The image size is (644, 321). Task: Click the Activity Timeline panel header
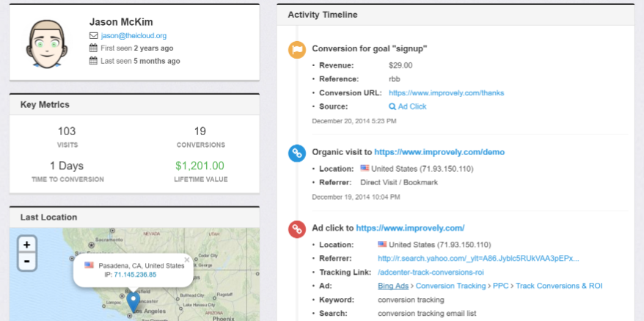455,15
